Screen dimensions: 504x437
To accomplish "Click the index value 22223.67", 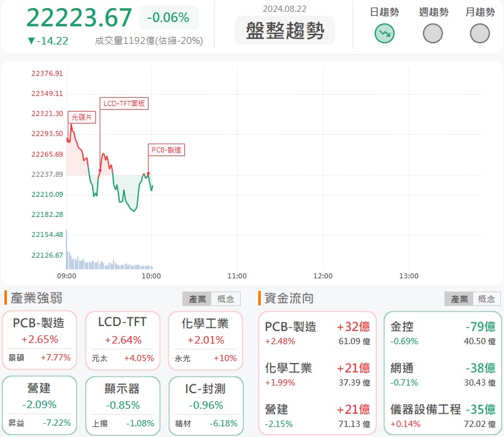I will [x=79, y=18].
